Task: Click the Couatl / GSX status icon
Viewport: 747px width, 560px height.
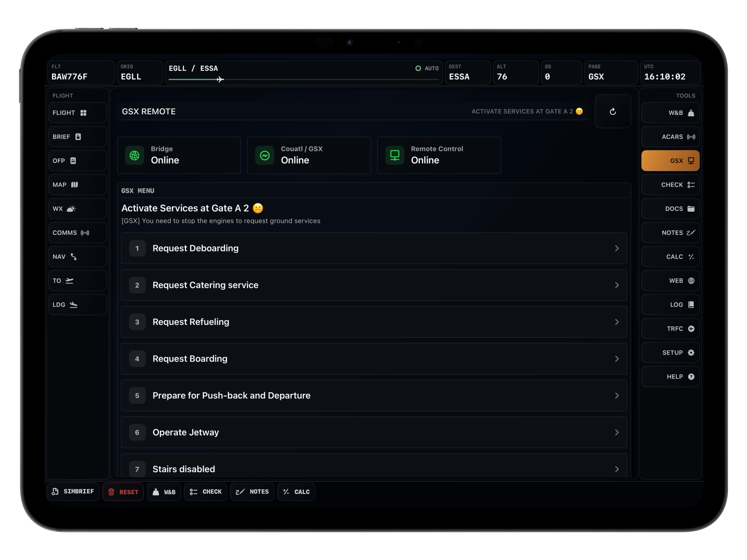Action: [x=265, y=155]
